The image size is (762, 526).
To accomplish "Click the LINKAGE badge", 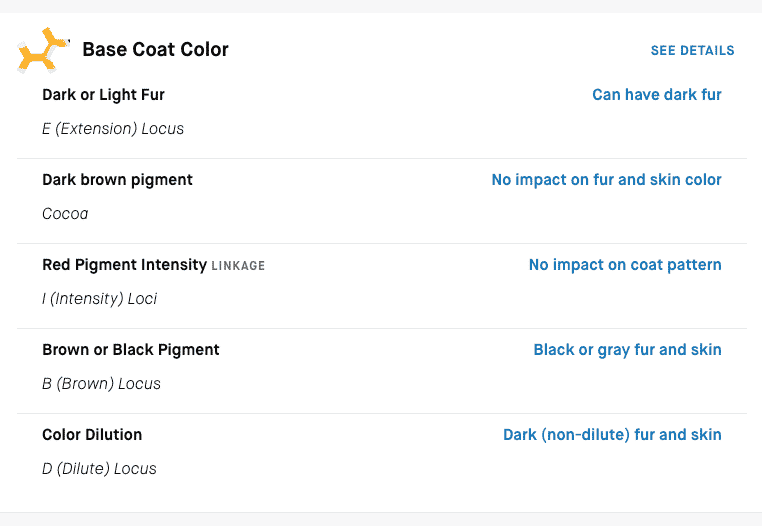I will pyautogui.click(x=238, y=266).
